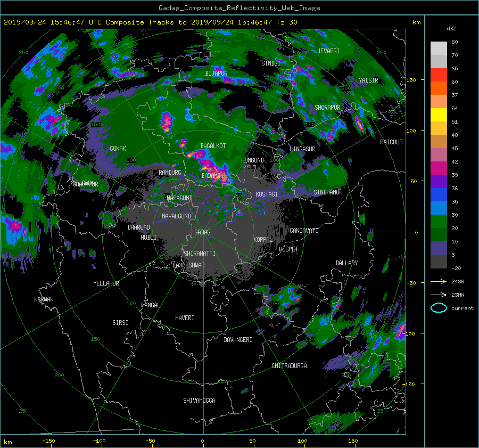Select the RAMDURG city label
This screenshot has width=479, height=448.
(x=170, y=173)
